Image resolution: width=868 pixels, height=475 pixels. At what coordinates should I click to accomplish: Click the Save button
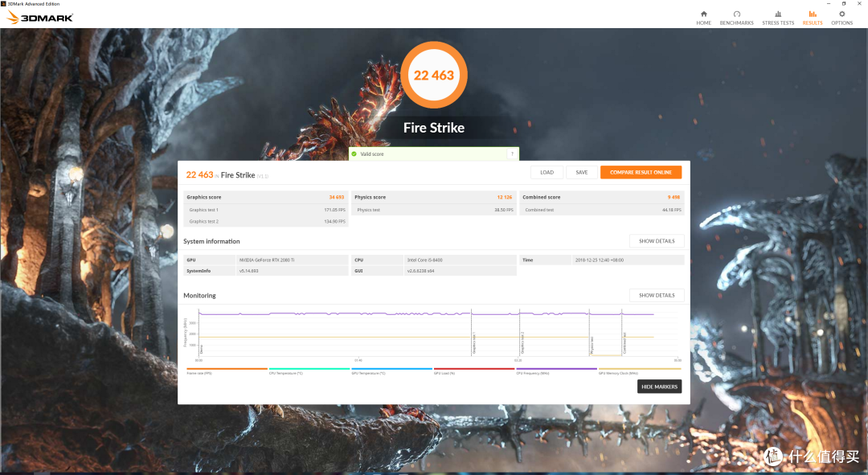[x=582, y=172]
